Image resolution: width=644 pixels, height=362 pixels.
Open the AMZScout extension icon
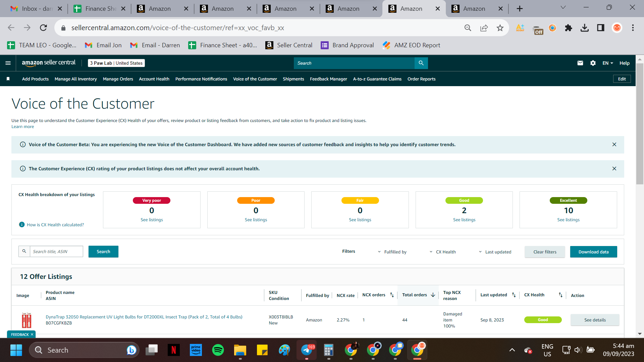point(520,28)
